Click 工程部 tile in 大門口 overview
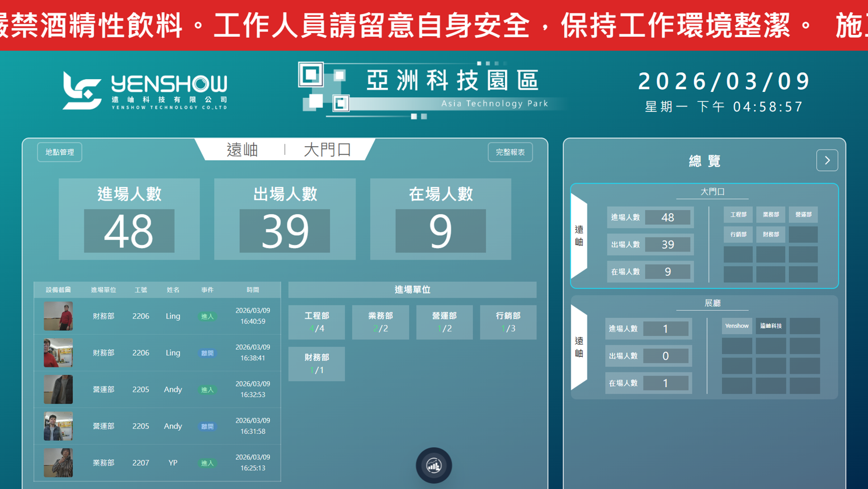 point(738,215)
